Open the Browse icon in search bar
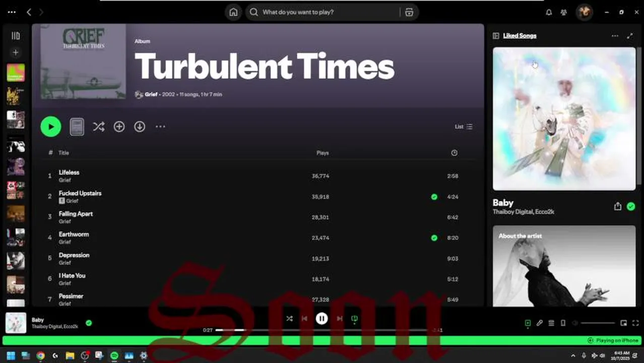The width and height of the screenshot is (644, 363). click(409, 12)
